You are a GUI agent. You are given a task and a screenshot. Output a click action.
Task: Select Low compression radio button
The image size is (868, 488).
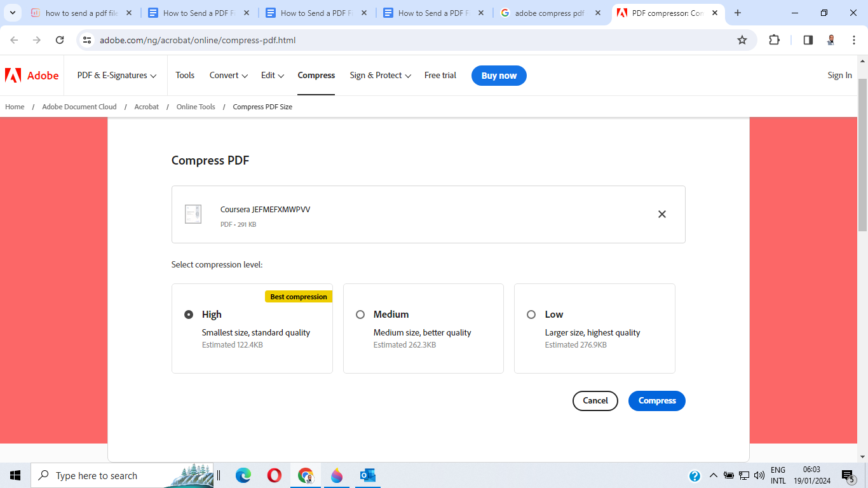(x=531, y=315)
